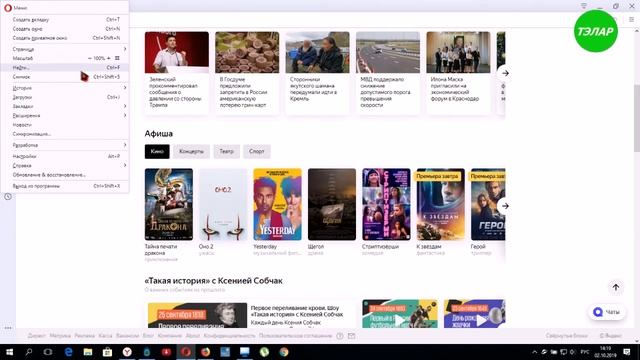Click the Метрика footer link

[60, 336]
